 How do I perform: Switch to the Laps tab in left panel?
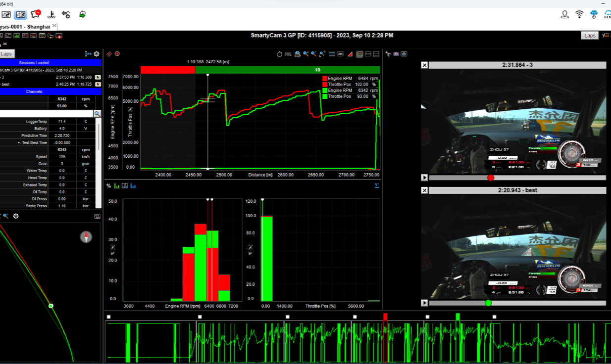coord(6,54)
